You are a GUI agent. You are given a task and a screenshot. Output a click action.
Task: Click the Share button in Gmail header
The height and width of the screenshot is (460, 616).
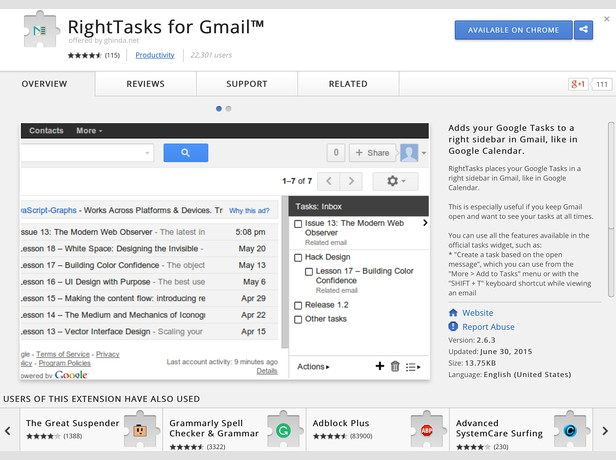click(x=372, y=153)
